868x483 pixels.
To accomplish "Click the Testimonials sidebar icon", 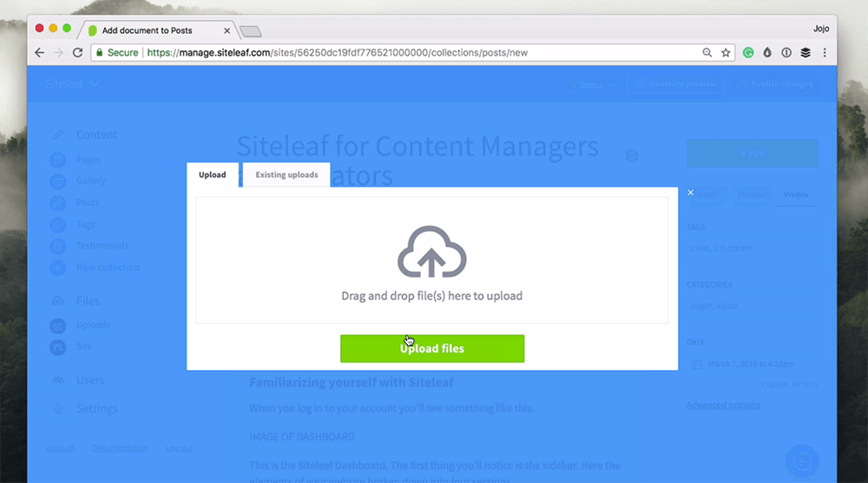I will coord(57,246).
